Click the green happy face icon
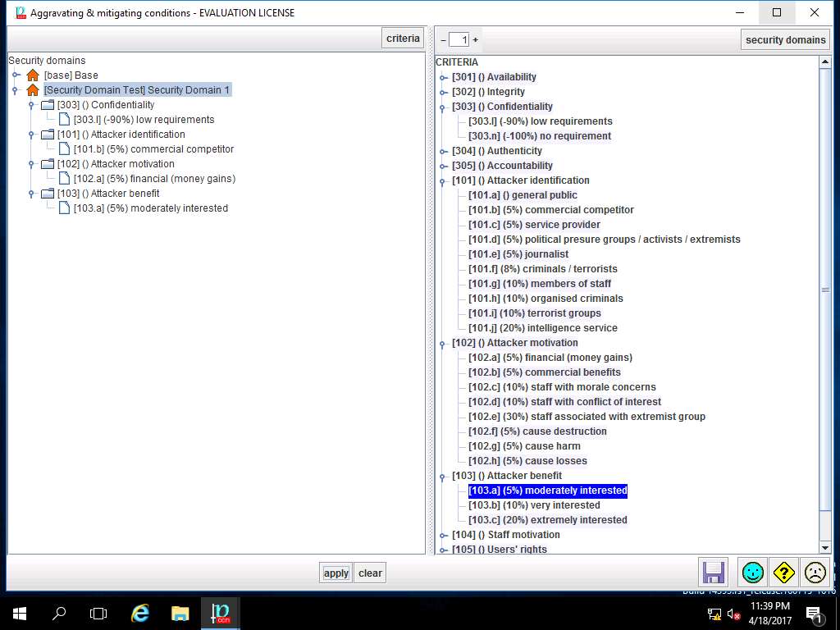This screenshot has height=630, width=840. [x=753, y=573]
